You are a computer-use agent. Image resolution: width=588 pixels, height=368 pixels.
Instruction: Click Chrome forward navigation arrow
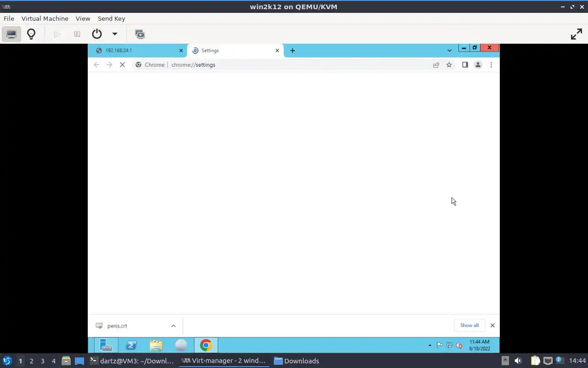tap(109, 65)
